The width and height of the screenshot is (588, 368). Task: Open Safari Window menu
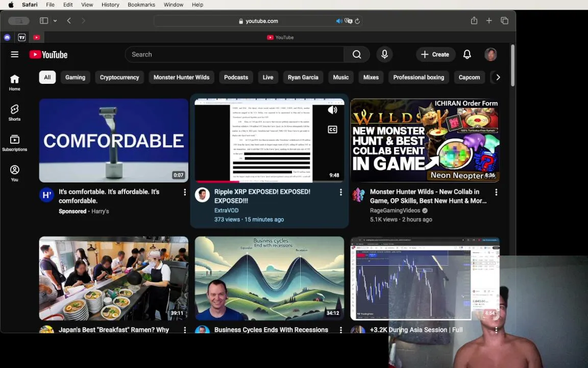coord(173,5)
